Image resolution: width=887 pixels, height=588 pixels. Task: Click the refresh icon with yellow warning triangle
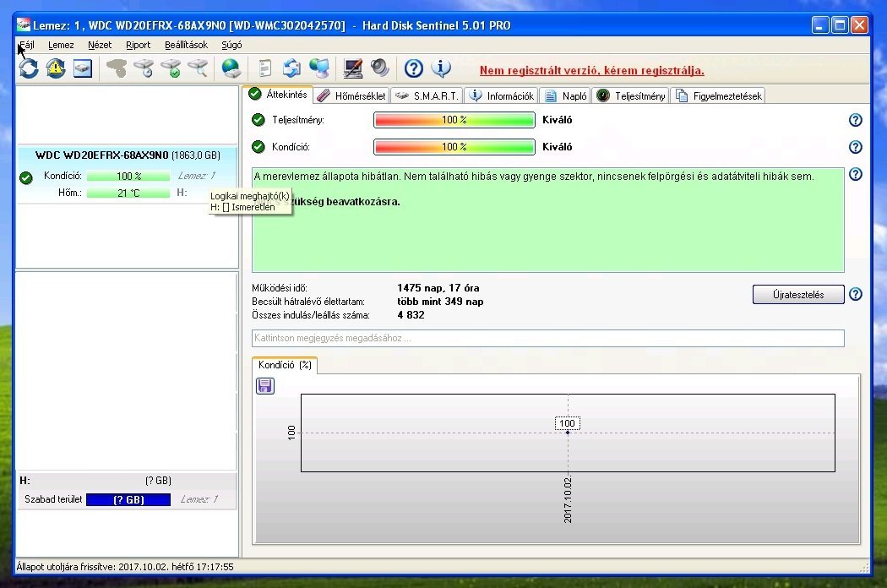click(56, 68)
